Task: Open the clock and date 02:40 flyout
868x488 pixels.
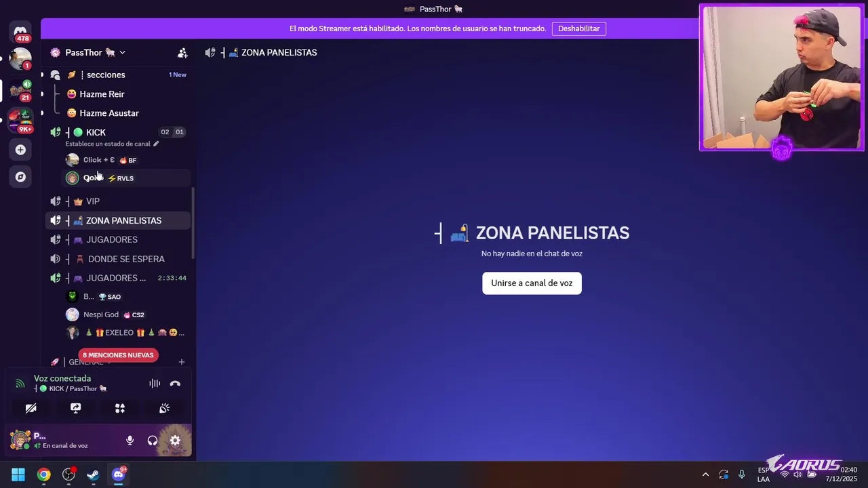Action: 842,474
